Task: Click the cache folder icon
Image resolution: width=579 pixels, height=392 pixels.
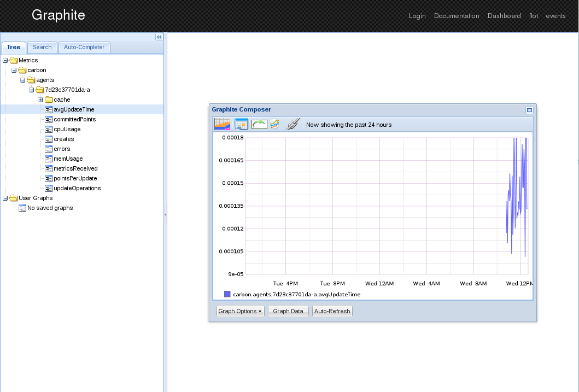Action: click(x=49, y=100)
